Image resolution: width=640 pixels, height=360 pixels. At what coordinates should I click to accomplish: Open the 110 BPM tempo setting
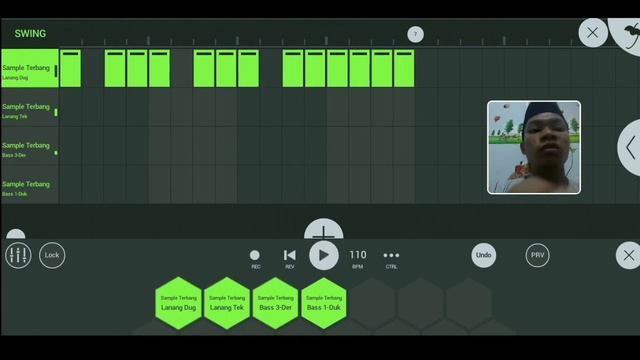tap(358, 259)
